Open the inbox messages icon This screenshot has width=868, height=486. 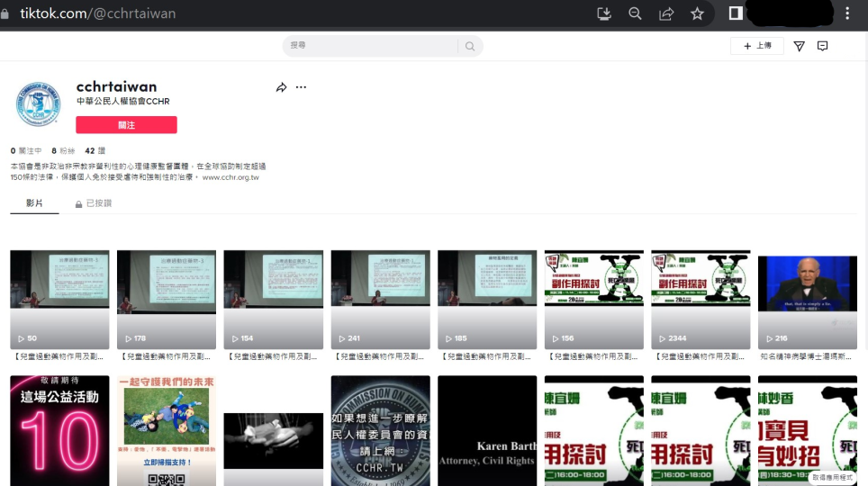[822, 46]
